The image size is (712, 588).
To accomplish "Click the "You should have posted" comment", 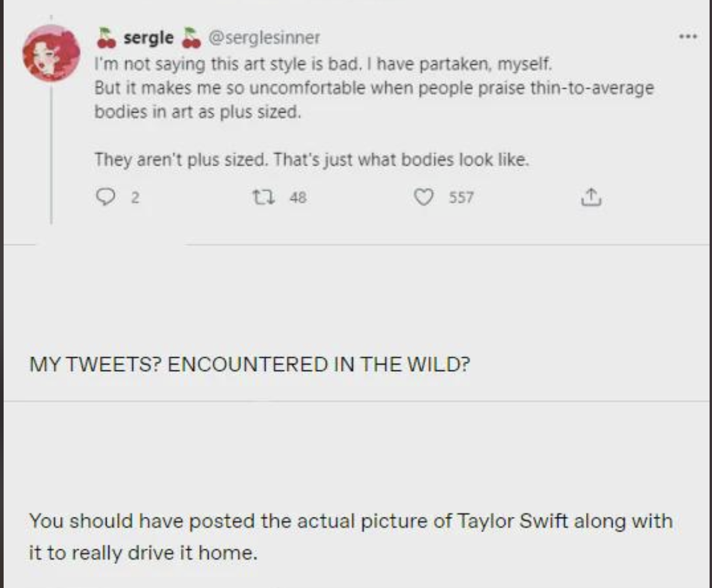I will [350, 521].
